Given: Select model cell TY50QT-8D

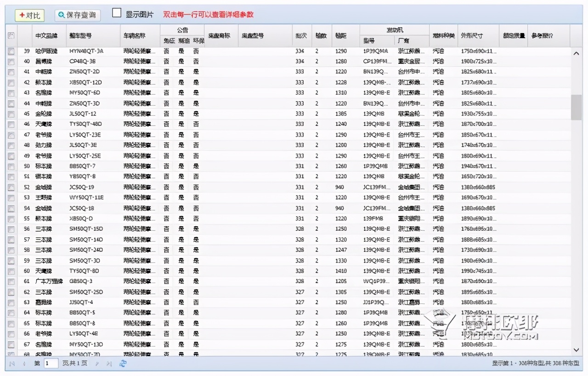Looking at the screenshot, I should 84,271.
